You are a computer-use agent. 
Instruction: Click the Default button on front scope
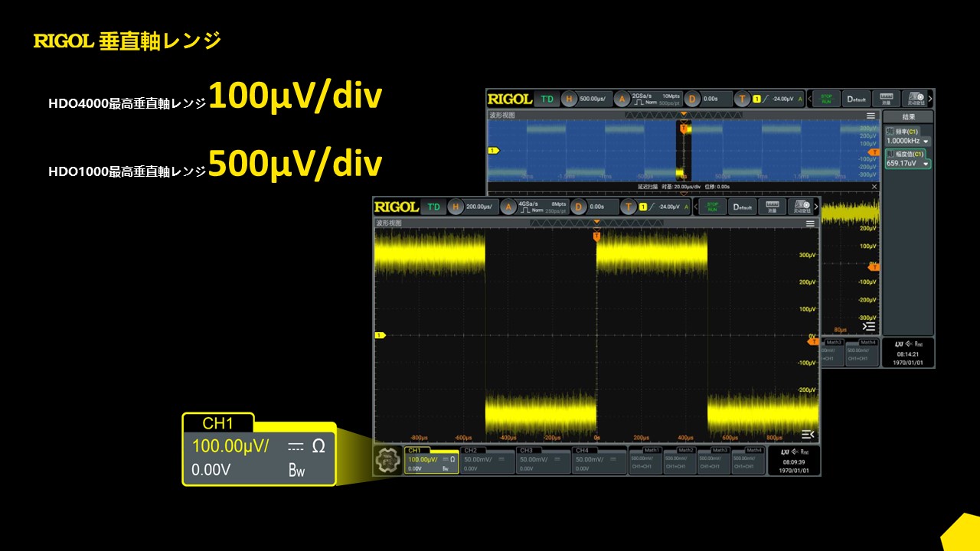tap(743, 207)
